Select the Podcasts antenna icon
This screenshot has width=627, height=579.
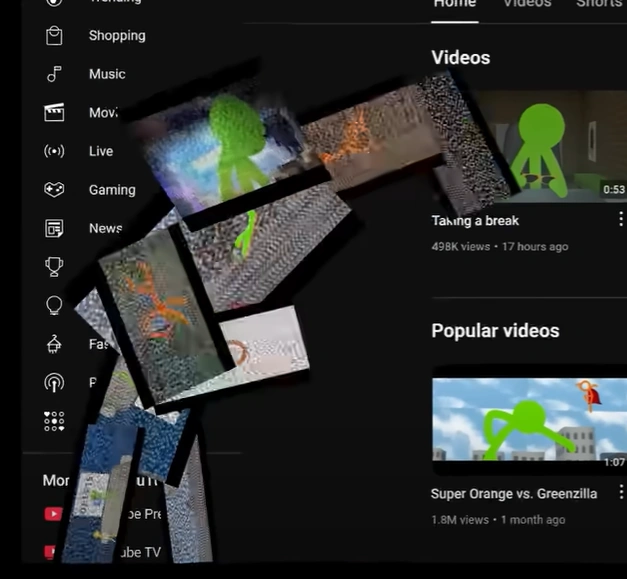pos(54,383)
